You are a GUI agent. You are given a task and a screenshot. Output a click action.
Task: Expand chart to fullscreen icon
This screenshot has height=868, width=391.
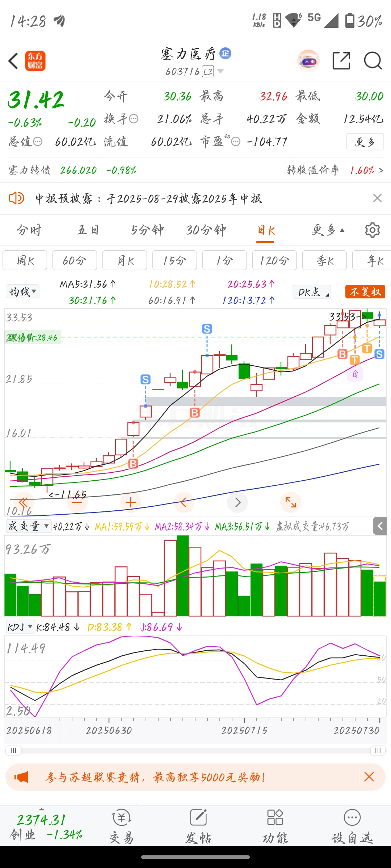(291, 502)
